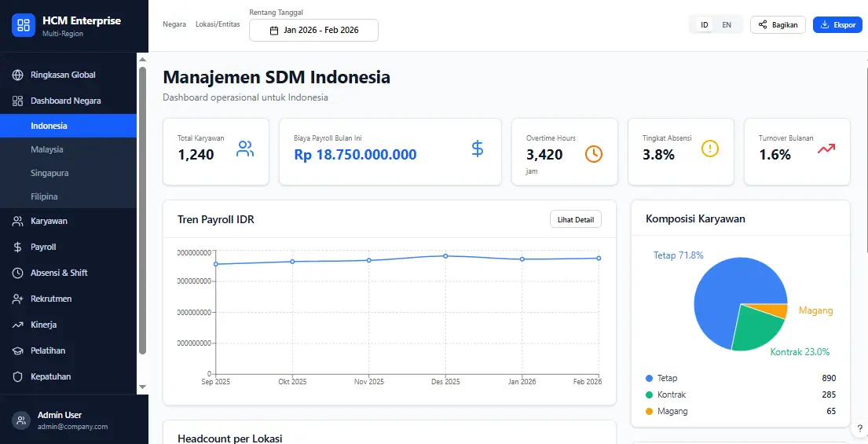The width and height of the screenshot is (868, 444).
Task: Click the Headcount per Lokasi heading
Action: coord(229,438)
